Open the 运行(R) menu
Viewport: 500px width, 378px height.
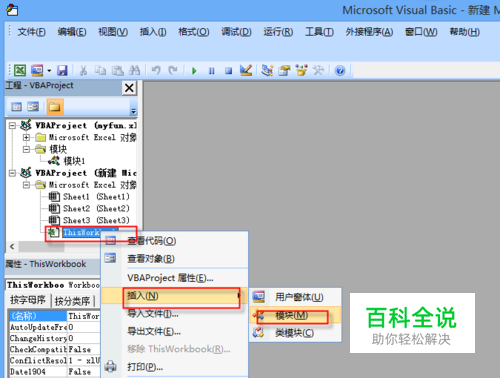(x=278, y=32)
